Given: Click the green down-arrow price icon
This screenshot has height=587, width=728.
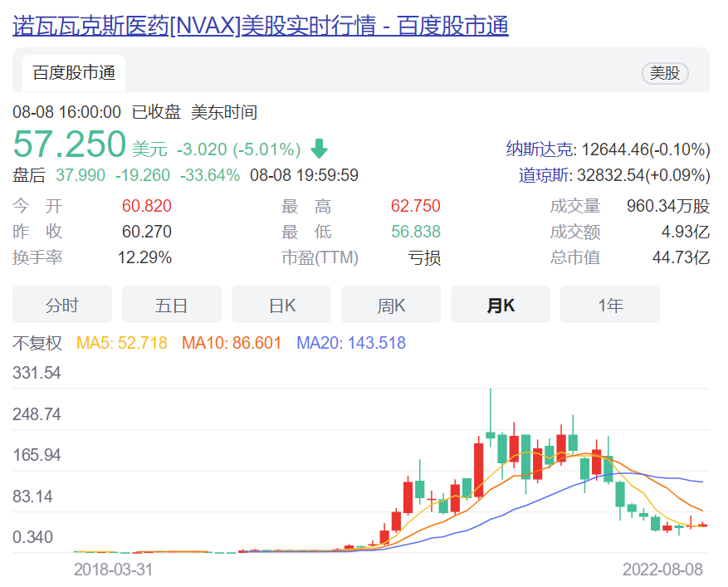Looking at the screenshot, I should coord(320,149).
